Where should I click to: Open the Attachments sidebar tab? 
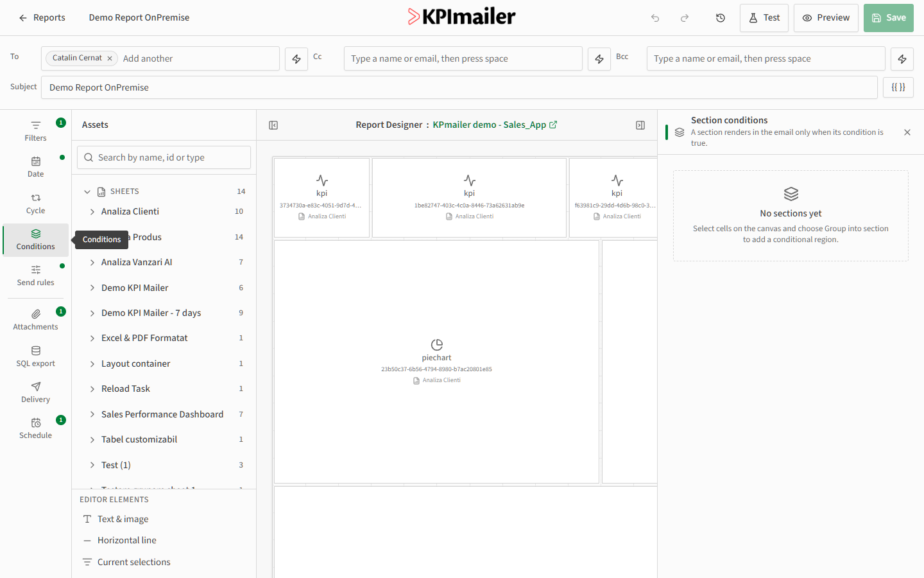click(36, 320)
